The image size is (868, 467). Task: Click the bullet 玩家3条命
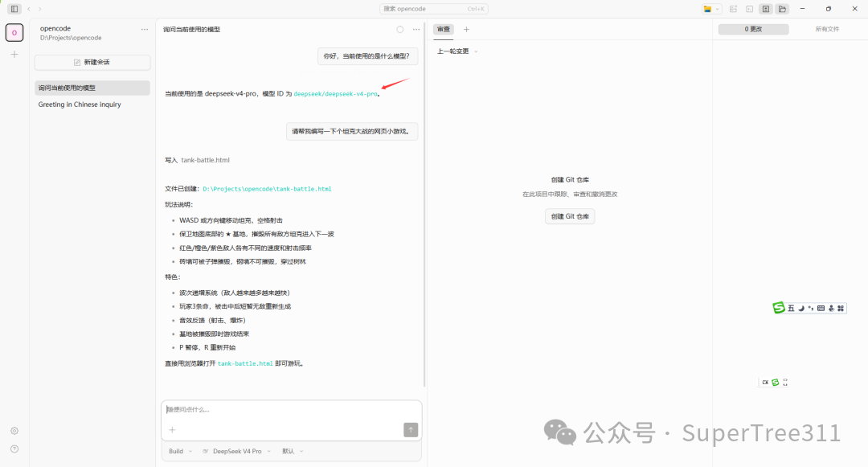(x=235, y=306)
